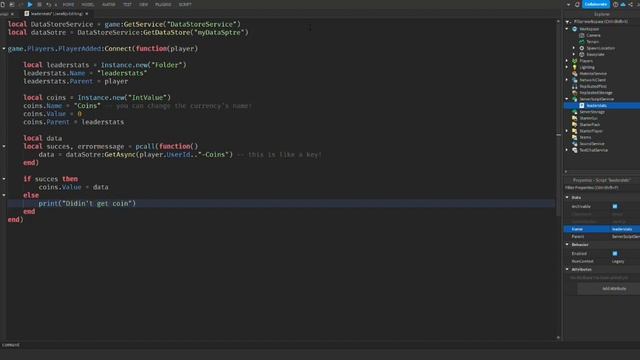Click the help icon right of Collaborate
The height and width of the screenshot is (360, 640).
click(616, 4)
